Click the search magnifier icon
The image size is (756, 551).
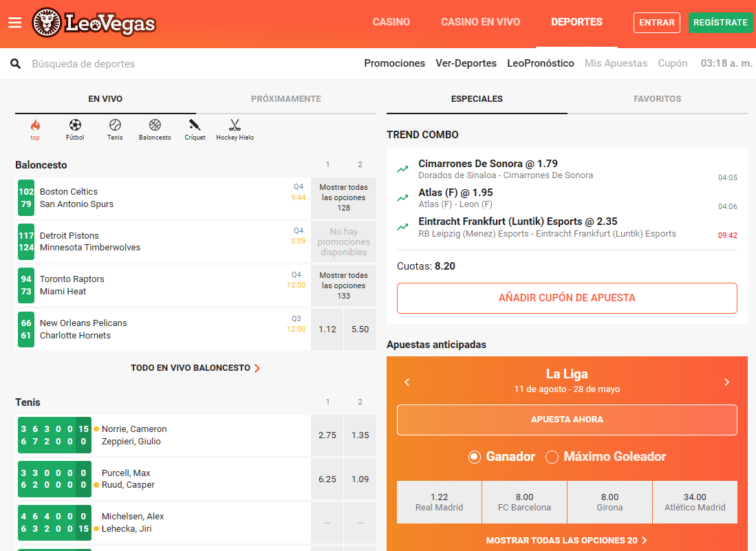click(15, 64)
